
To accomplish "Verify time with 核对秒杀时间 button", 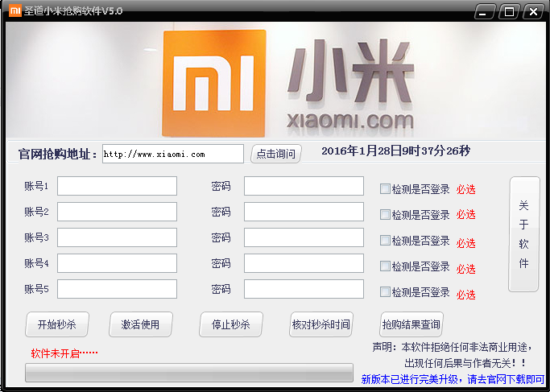I will point(321,324).
